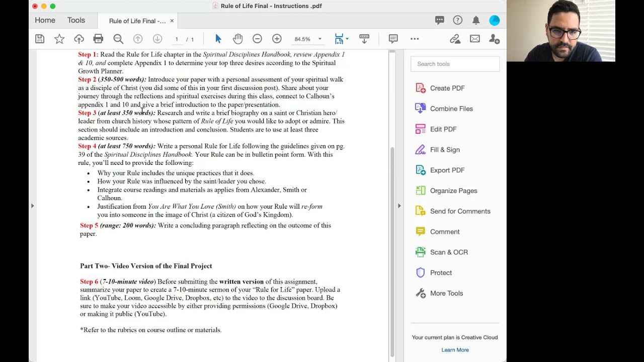This screenshot has height=362, width=644.
Task: Click the Save file icon
Action: pos(40,39)
